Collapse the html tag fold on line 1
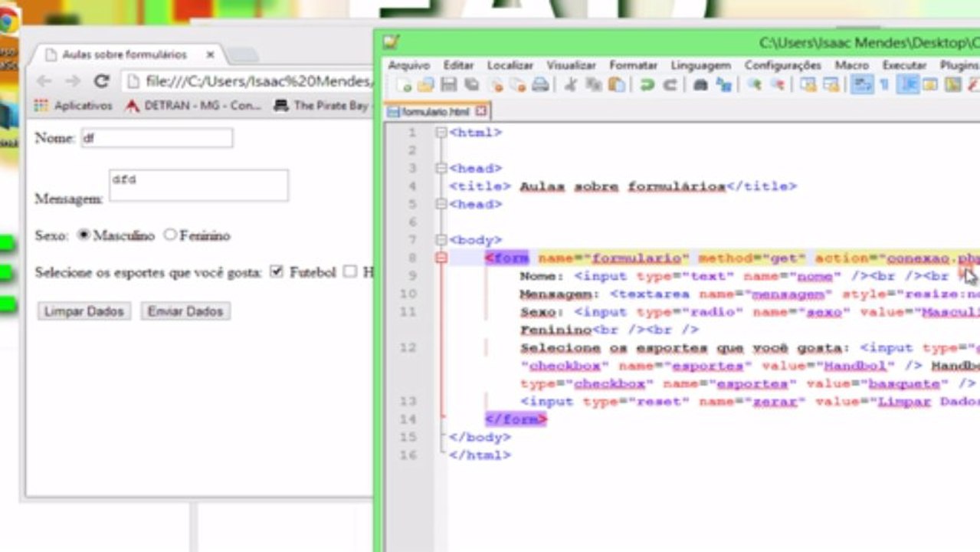980x552 pixels. point(441,133)
